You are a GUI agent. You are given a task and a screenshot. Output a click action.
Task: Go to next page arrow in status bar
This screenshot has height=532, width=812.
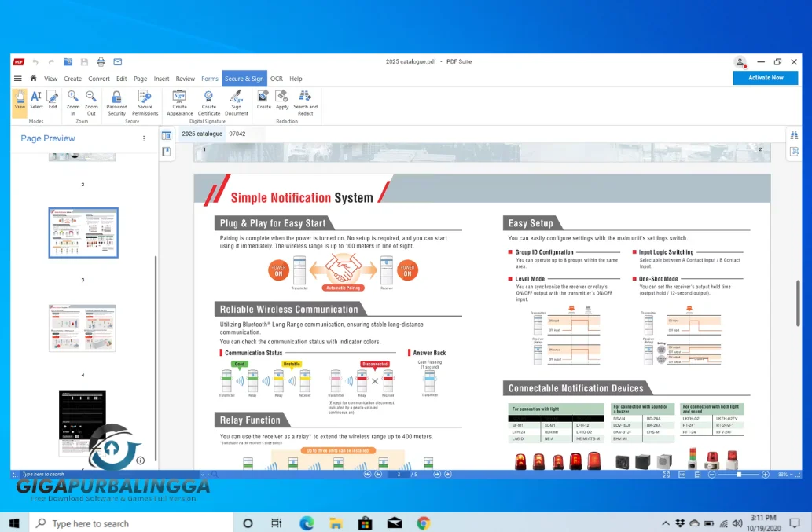point(437,474)
